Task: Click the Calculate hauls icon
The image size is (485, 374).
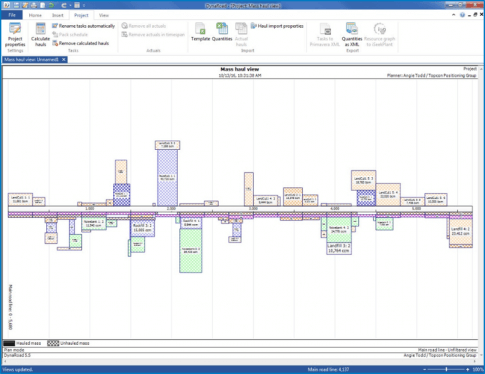Action: [x=40, y=35]
